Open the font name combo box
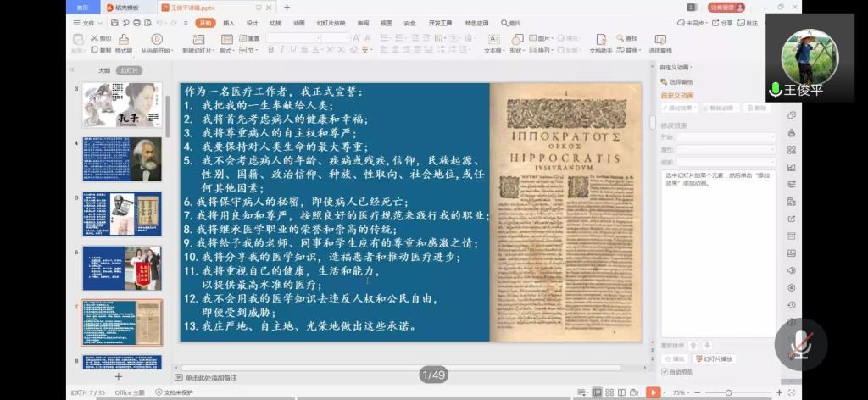868x400 pixels. (293, 38)
